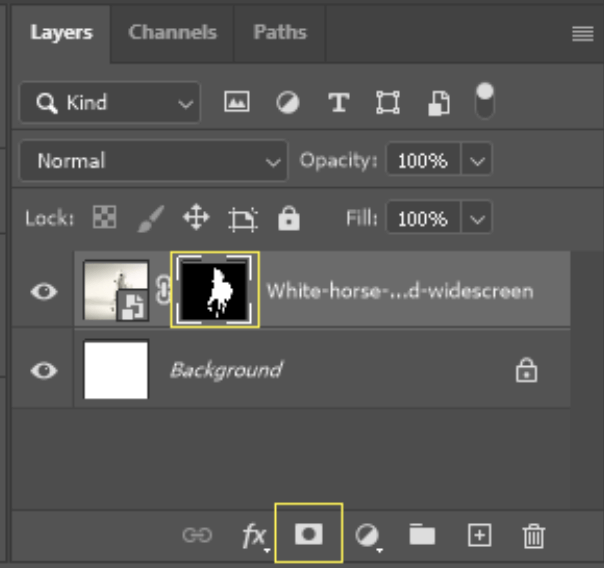Filter layers by pixel layers icon

point(237,102)
